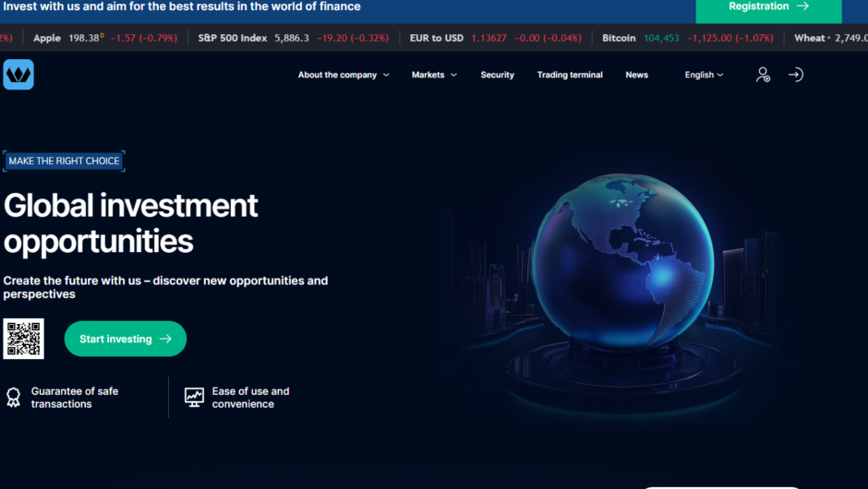Select the EUR to USD ticker
This screenshot has width=868, height=489.
pyautogui.click(x=496, y=38)
